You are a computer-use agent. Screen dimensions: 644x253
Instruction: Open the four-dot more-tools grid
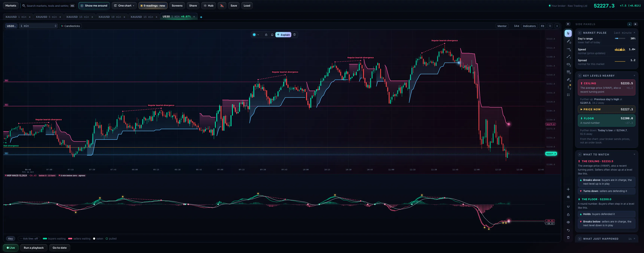click(x=568, y=95)
